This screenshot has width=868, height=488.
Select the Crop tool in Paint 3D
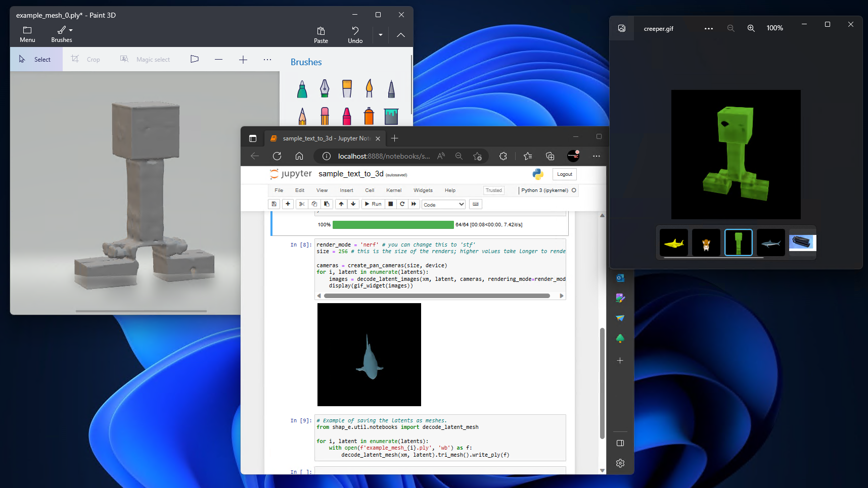(x=85, y=59)
